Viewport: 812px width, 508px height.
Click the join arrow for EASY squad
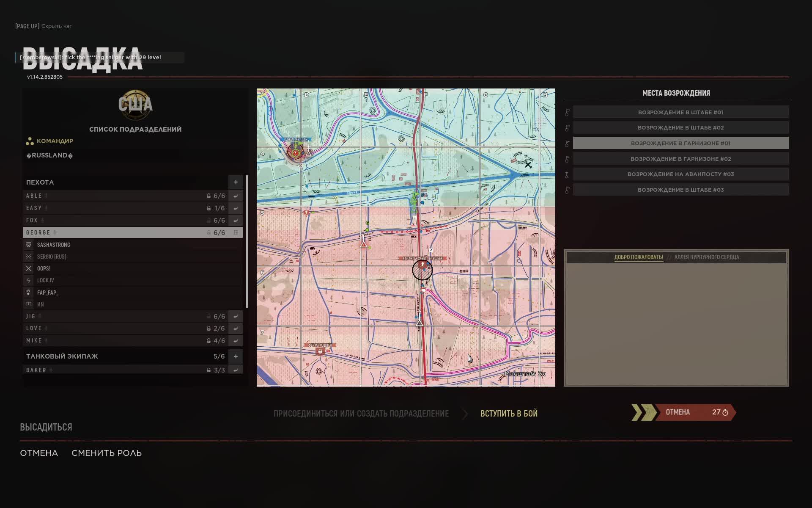coord(236,208)
